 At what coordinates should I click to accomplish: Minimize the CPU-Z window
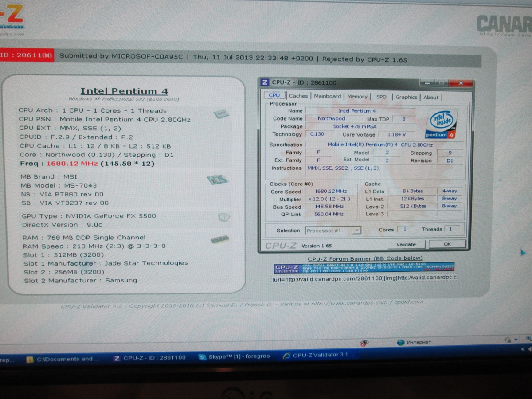[x=427, y=83]
